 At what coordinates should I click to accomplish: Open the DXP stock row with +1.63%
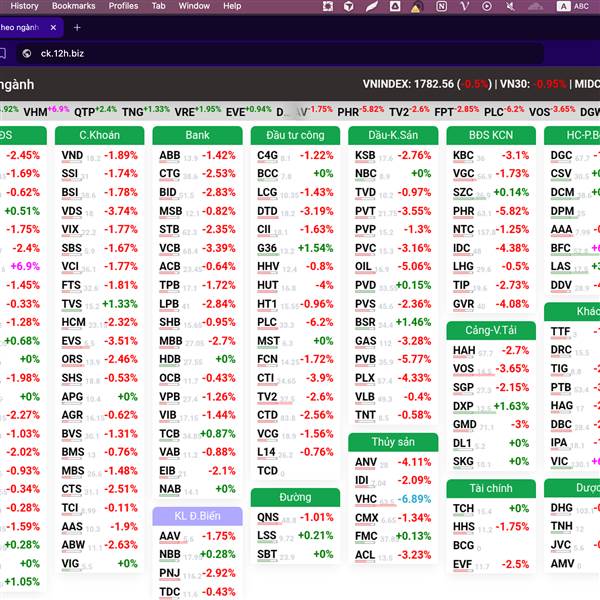pos(491,406)
